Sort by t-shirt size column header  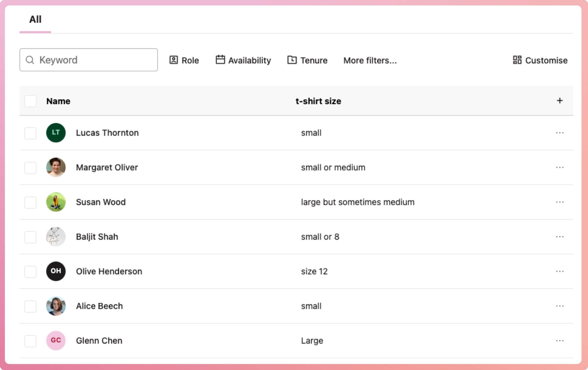318,101
